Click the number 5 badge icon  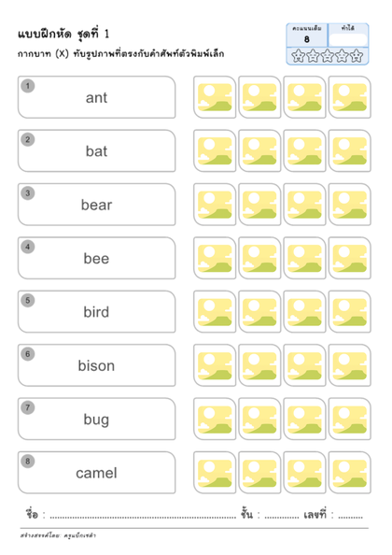(x=28, y=301)
